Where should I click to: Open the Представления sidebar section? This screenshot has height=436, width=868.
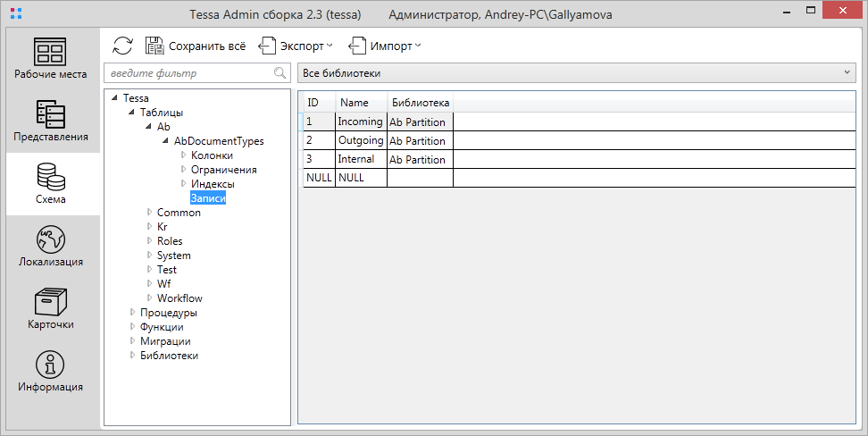point(50,122)
